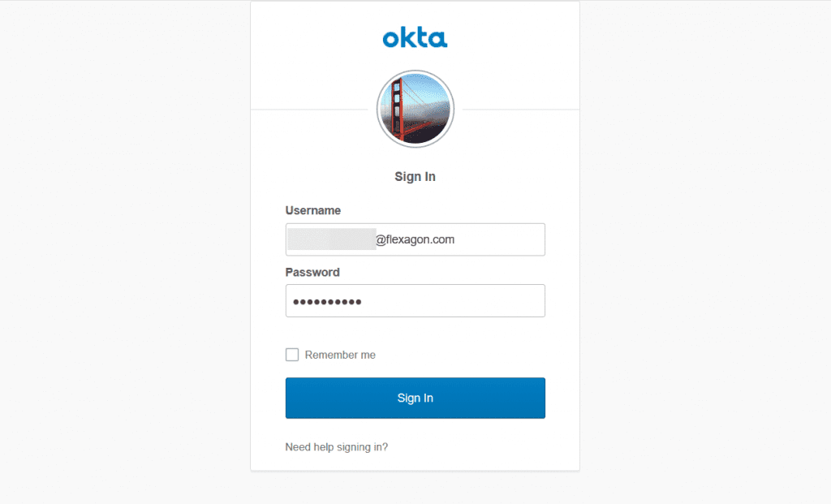The image size is (831, 504).
Task: Place cursor on @flexagon.com text
Action: [x=415, y=239]
